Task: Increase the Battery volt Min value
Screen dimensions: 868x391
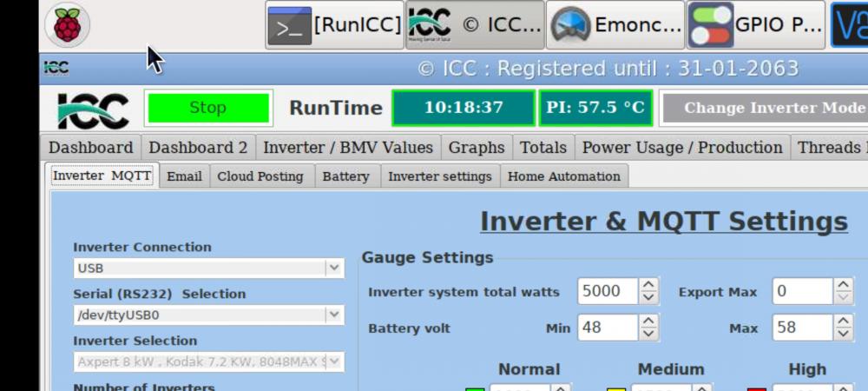Action: click(x=648, y=321)
